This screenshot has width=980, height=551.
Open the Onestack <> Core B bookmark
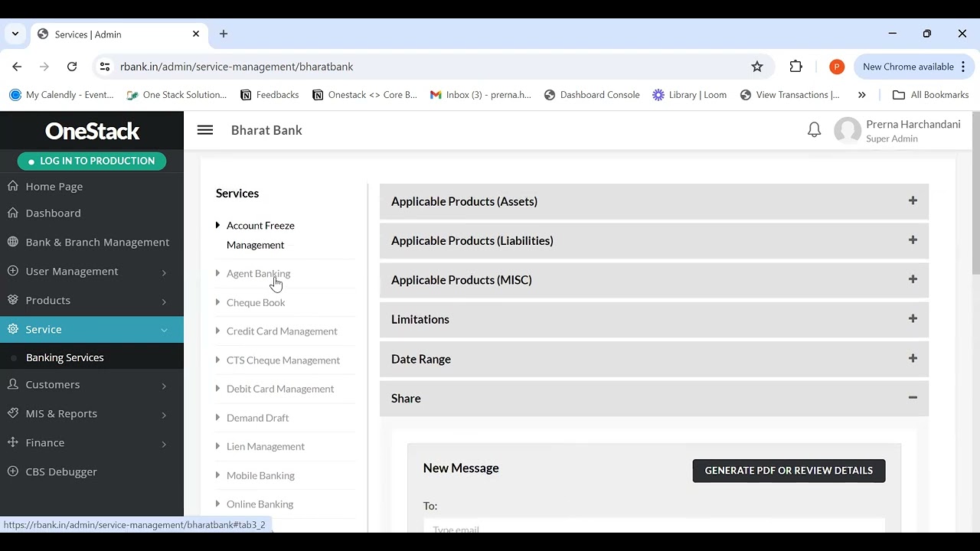364,95
